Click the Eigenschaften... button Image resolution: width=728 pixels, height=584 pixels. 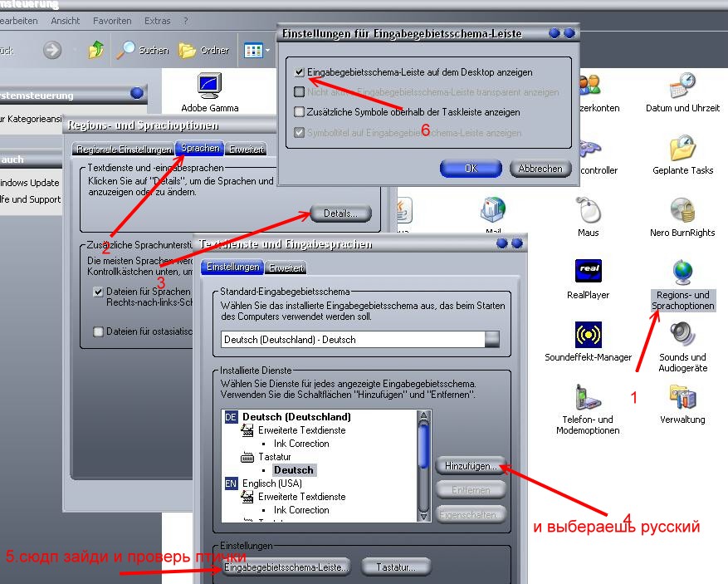pyautogui.click(x=471, y=514)
